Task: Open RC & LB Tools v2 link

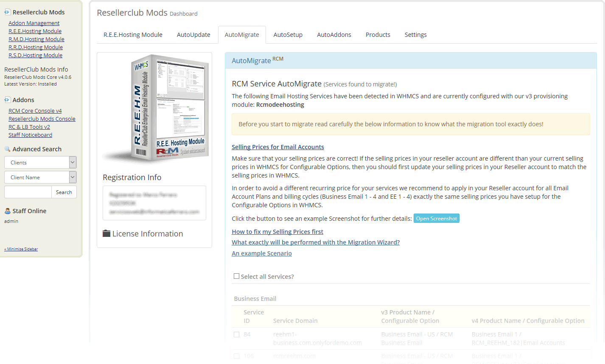Action: coord(29,127)
